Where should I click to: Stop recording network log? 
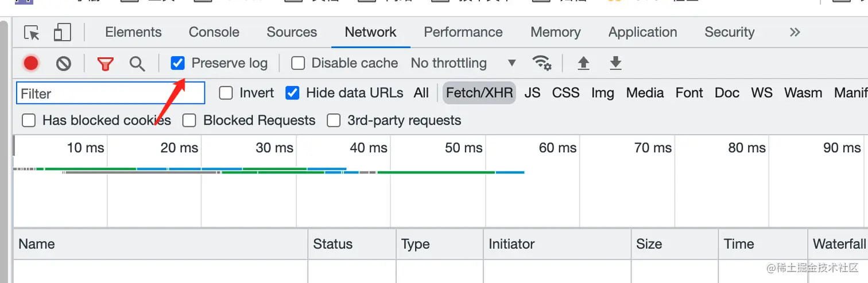(x=31, y=63)
